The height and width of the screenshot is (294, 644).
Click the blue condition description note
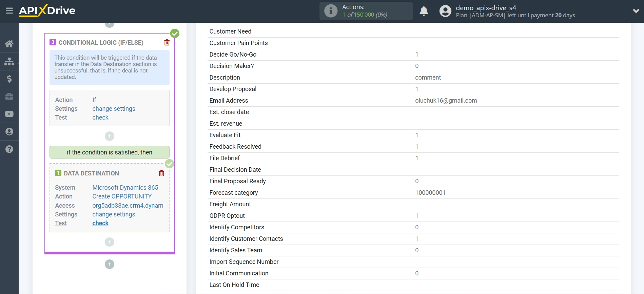point(110,67)
